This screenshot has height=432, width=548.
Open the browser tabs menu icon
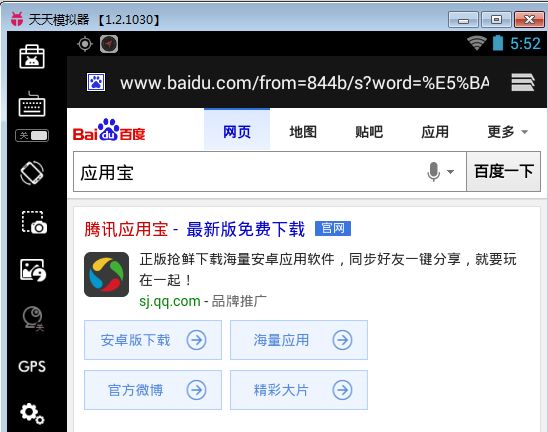(x=523, y=82)
